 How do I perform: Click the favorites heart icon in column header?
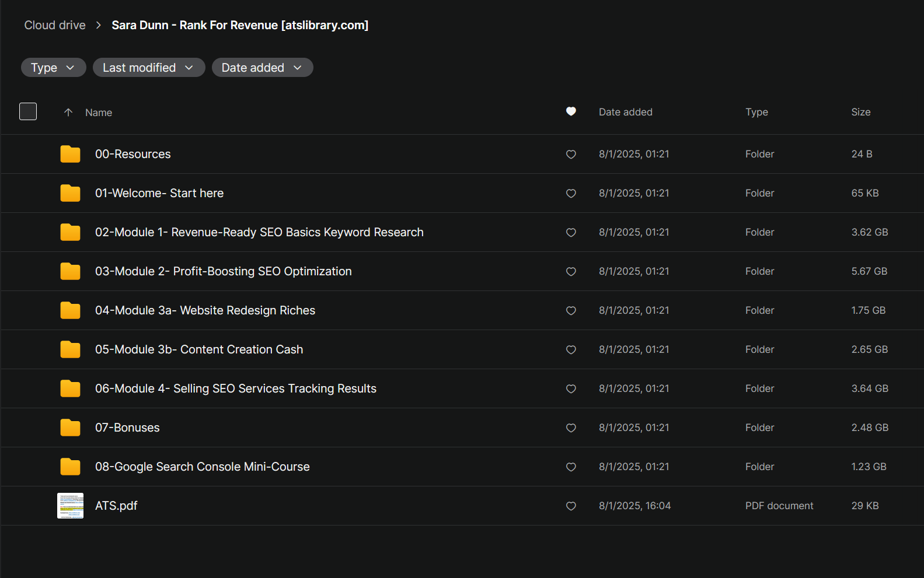[x=571, y=111]
